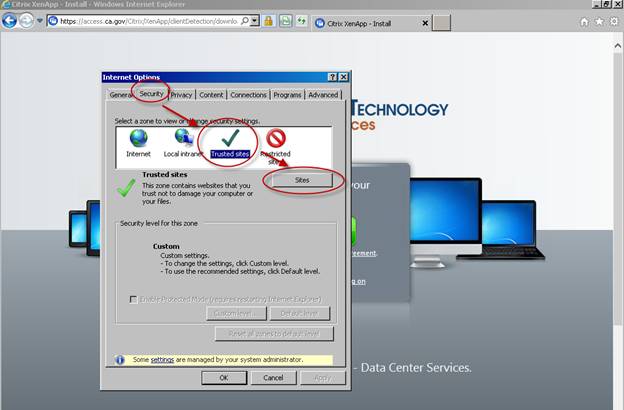This screenshot has height=410, width=624.
Task: Toggle Enable Protected Mode checkbox
Action: point(134,298)
